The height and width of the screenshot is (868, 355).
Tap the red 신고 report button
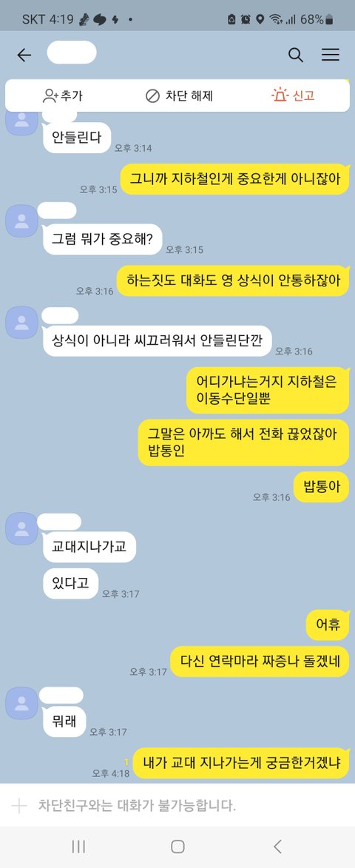click(293, 95)
